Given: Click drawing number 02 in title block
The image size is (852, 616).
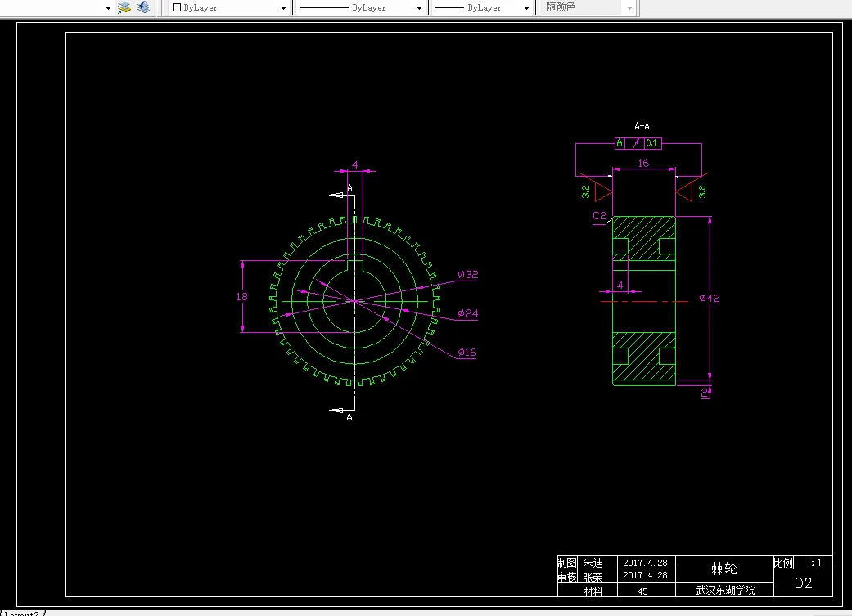Looking at the screenshot, I should click(x=803, y=582).
